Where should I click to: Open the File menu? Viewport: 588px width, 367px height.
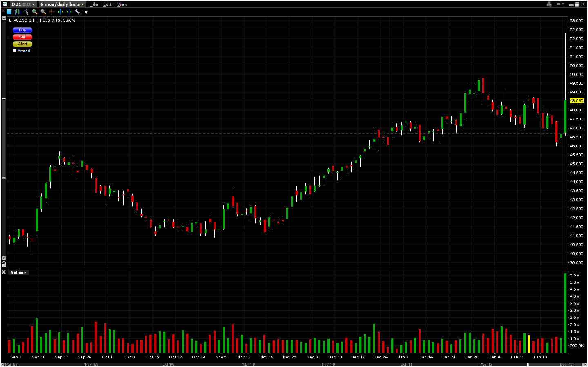tap(94, 4)
